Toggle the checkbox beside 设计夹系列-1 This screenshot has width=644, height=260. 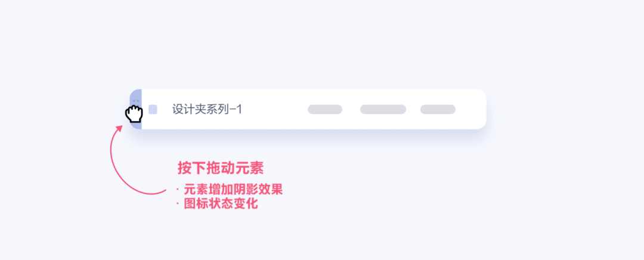[x=153, y=109]
